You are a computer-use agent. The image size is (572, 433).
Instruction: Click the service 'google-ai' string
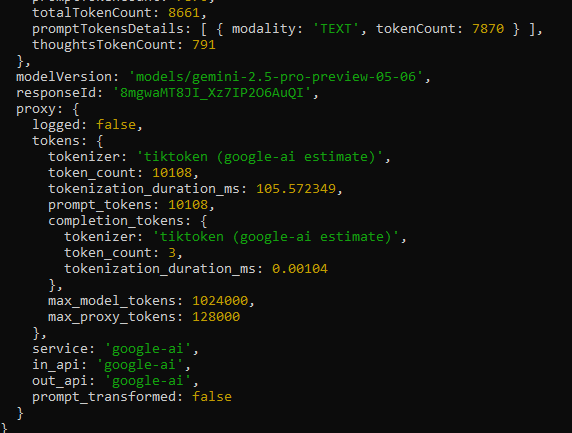(148, 349)
